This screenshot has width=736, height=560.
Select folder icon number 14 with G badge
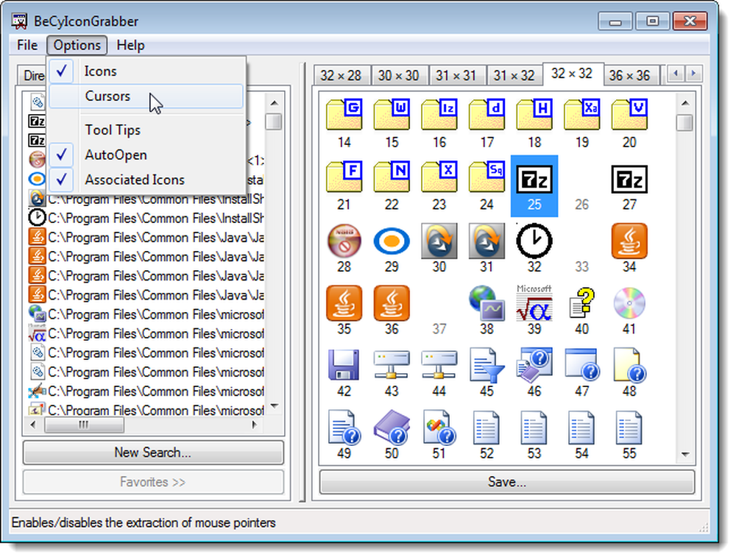click(344, 115)
